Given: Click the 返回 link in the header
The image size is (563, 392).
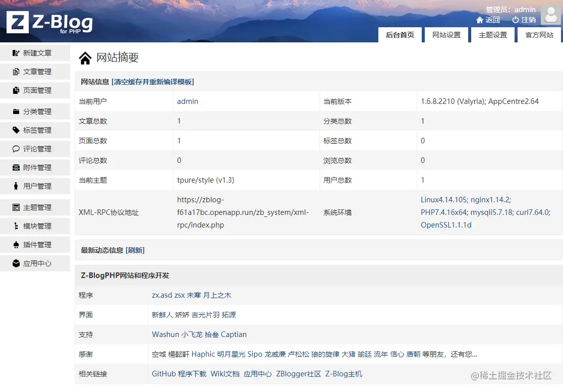Looking at the screenshot, I should coord(492,20).
